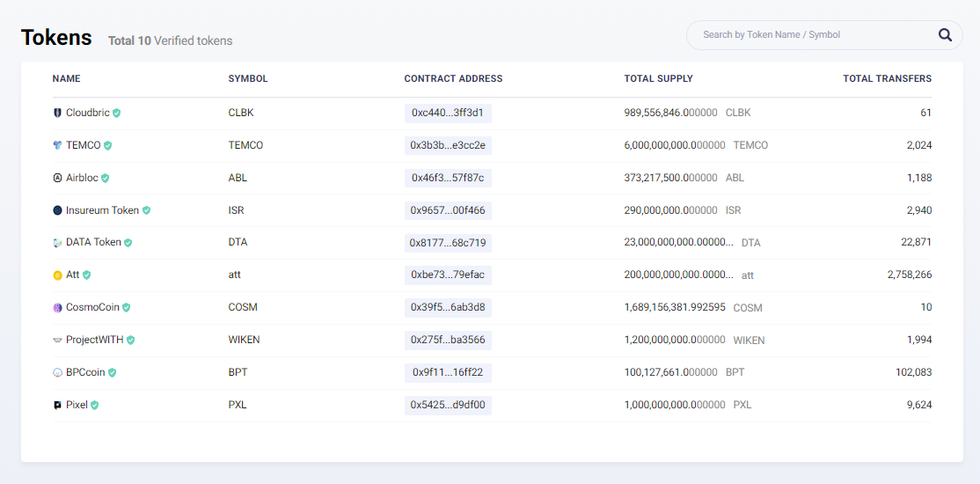Click verified badge next to BPCcoin
980x484 pixels.
pyautogui.click(x=112, y=373)
